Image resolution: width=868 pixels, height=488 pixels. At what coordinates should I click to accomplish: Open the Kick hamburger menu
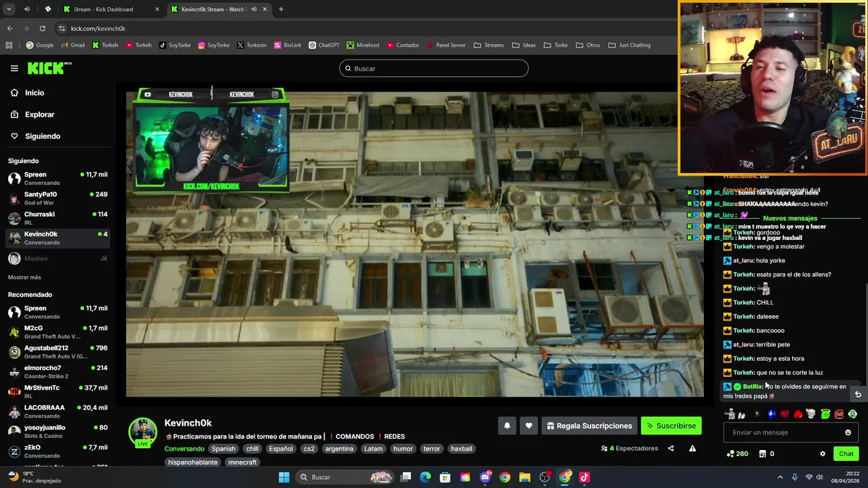(14, 68)
